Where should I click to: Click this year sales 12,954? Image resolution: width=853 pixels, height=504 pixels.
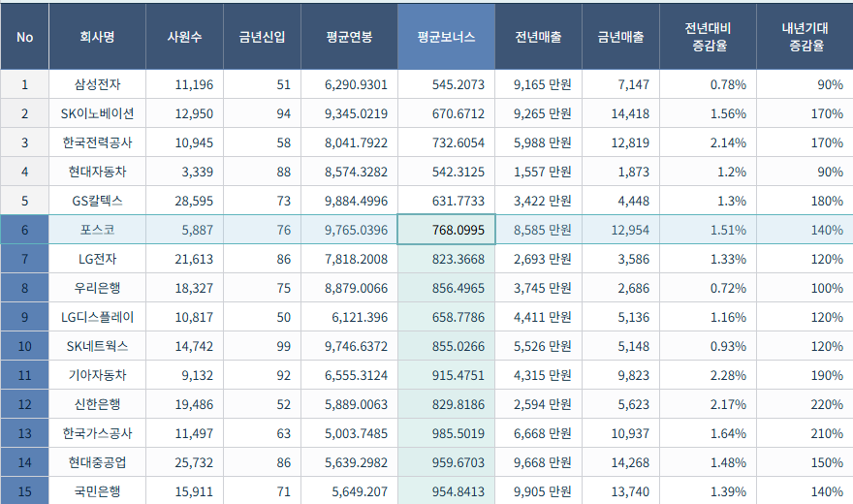pos(620,230)
